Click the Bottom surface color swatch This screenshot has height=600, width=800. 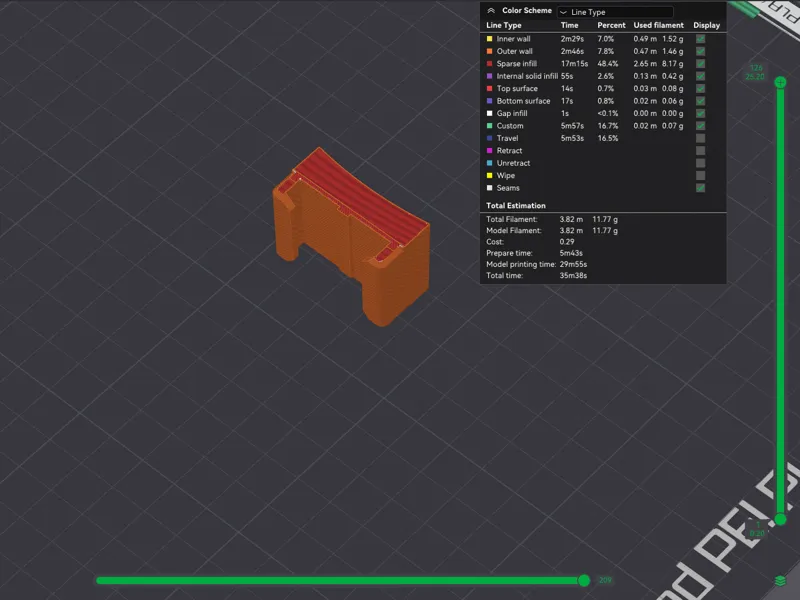(x=489, y=101)
